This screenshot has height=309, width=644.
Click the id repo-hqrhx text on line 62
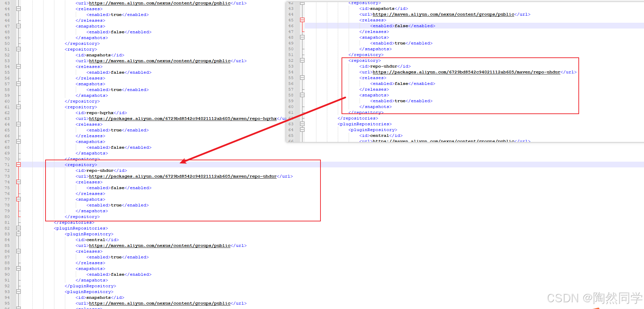tap(101, 113)
